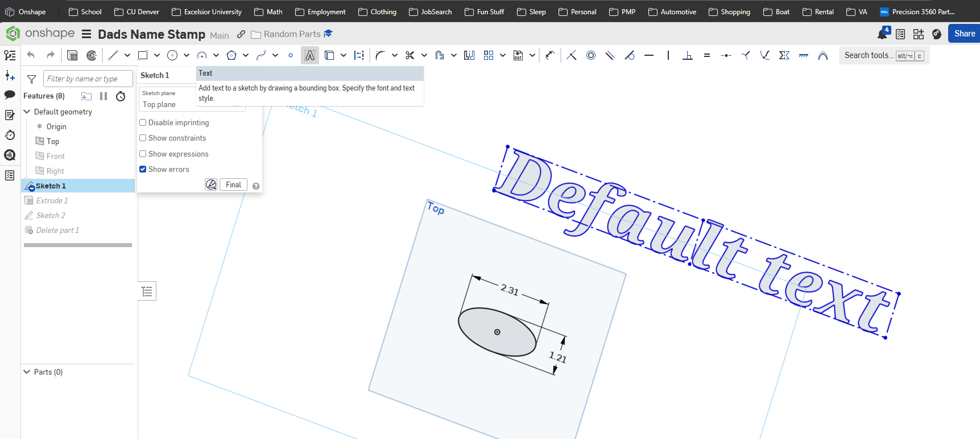Screen dimensions: 980x439
Task: Select the Line sketch tool
Action: (113, 55)
